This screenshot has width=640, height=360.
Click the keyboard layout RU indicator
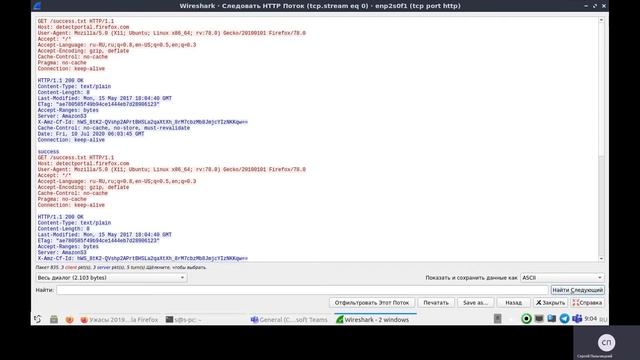point(603,319)
